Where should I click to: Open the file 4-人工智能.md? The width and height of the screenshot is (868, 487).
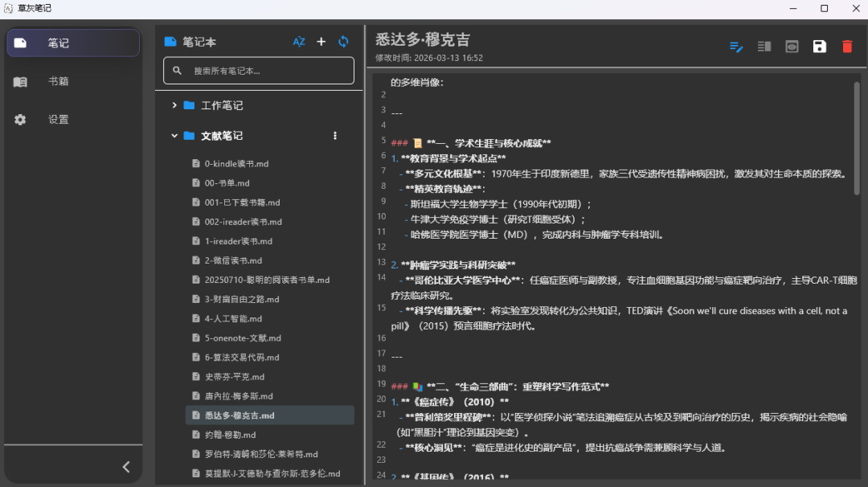pos(233,318)
